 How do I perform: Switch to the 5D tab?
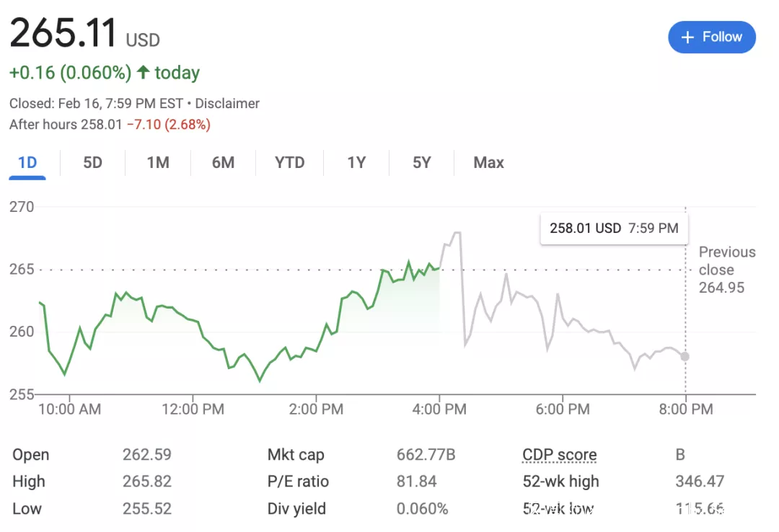(92, 163)
